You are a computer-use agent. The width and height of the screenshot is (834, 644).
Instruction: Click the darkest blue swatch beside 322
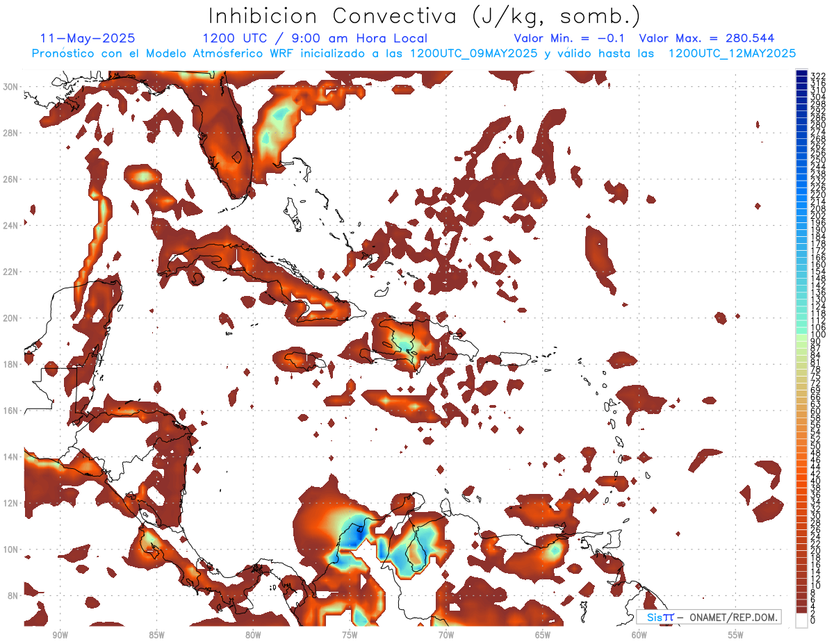click(x=801, y=72)
